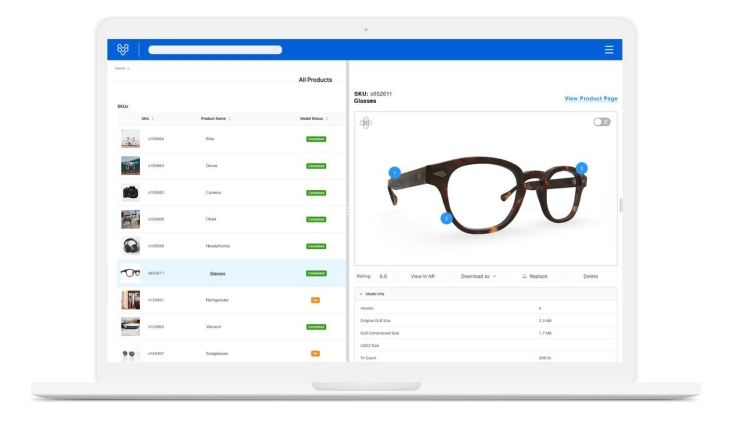This screenshot has width=730, height=433.
Task: Select the "Drone" product name
Action: coord(211,166)
